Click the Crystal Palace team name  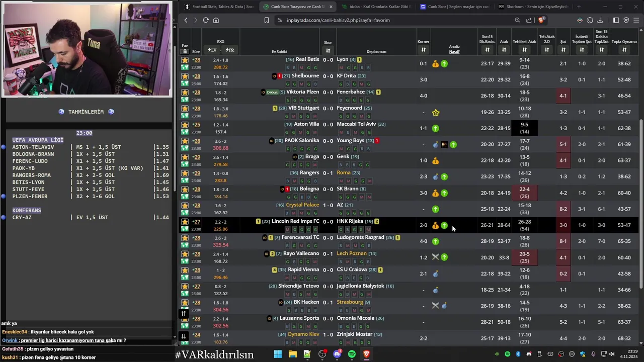coord(302,205)
